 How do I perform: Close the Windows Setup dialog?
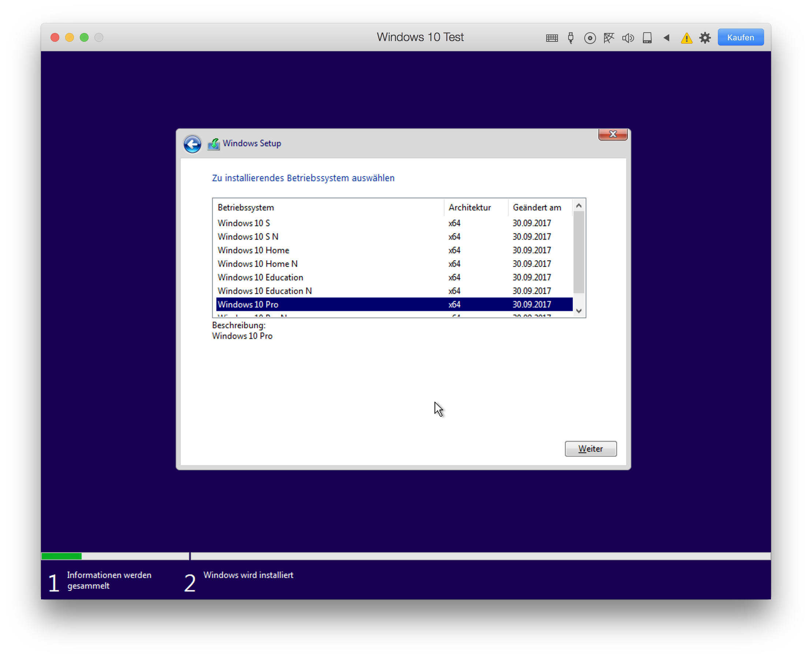613,134
